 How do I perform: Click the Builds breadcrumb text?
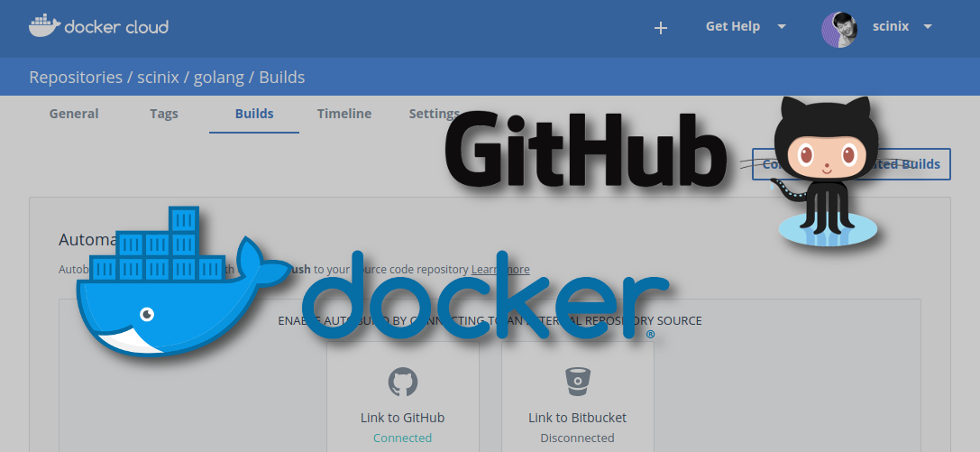pos(282,78)
